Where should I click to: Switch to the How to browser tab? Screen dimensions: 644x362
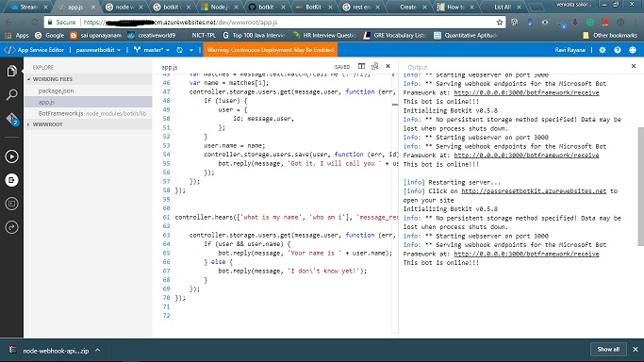click(455, 7)
